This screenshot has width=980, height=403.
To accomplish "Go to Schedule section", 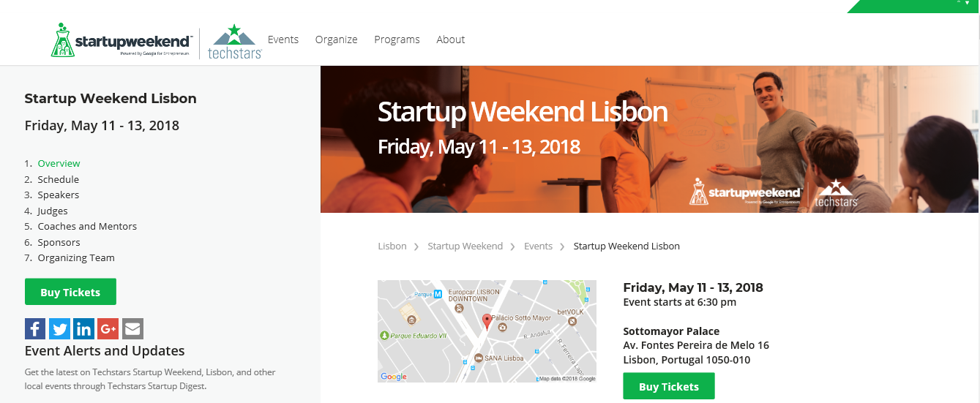I will pyautogui.click(x=59, y=179).
